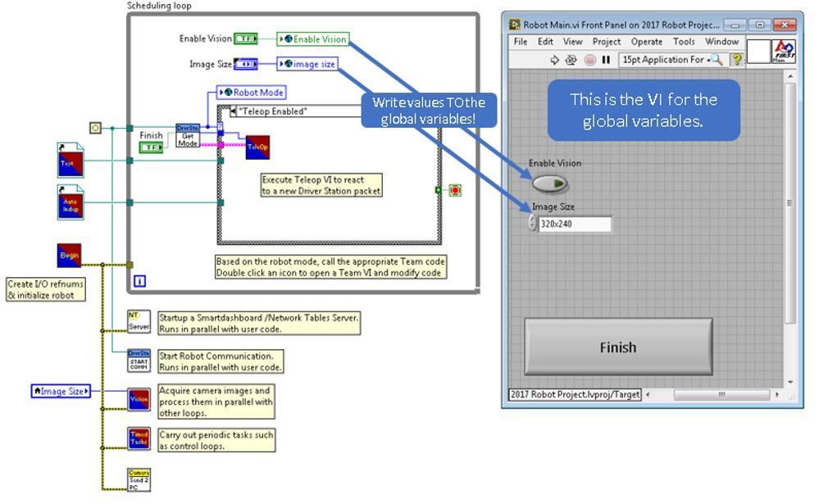The height and width of the screenshot is (504, 819).
Task: Click the FIRST Main VI icon
Action: pyautogui.click(x=784, y=51)
